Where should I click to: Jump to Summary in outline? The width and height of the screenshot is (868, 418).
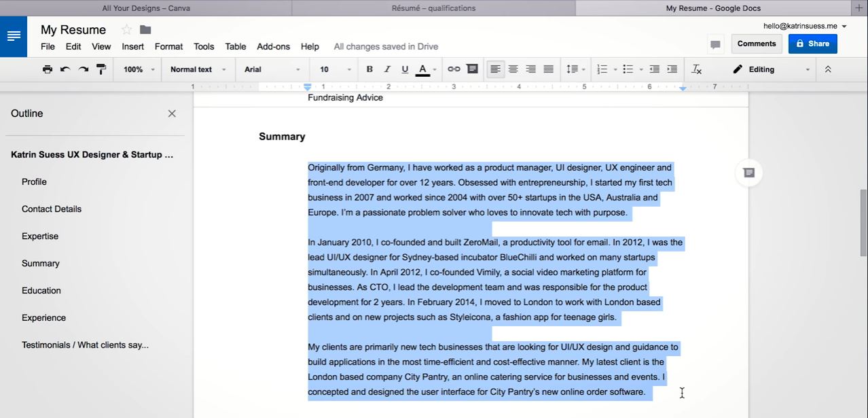[41, 263]
